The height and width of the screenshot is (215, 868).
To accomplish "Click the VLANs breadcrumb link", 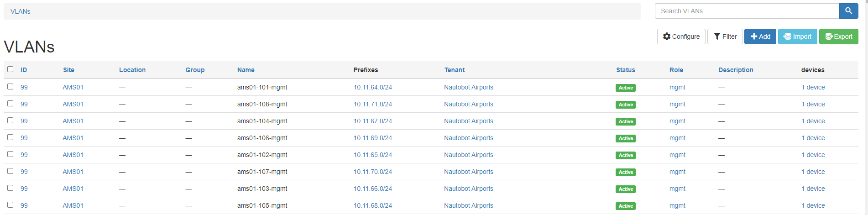I will [x=21, y=11].
